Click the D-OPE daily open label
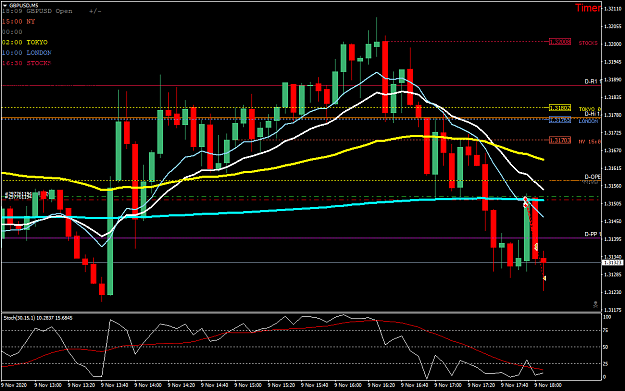This screenshot has height=391, width=625. [593, 177]
